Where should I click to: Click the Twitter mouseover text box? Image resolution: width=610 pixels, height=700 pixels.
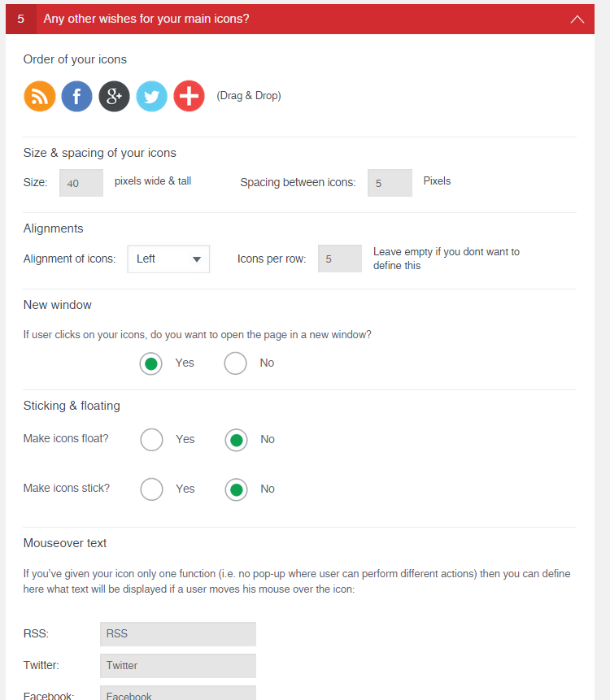[x=177, y=665]
